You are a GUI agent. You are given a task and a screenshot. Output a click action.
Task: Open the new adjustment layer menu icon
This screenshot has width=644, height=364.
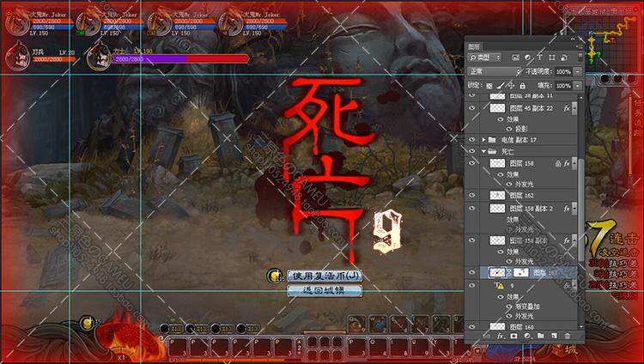pyautogui.click(x=527, y=336)
